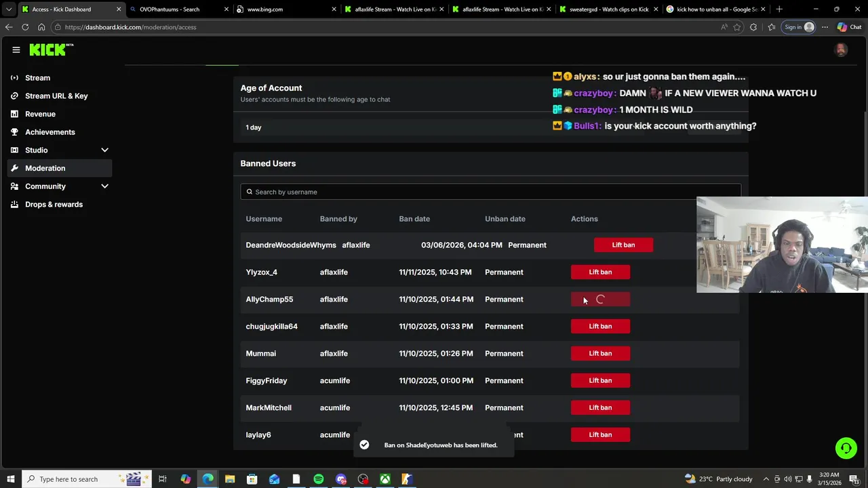Open the browser extensions icon
The height and width of the screenshot is (488, 868).
tap(753, 27)
